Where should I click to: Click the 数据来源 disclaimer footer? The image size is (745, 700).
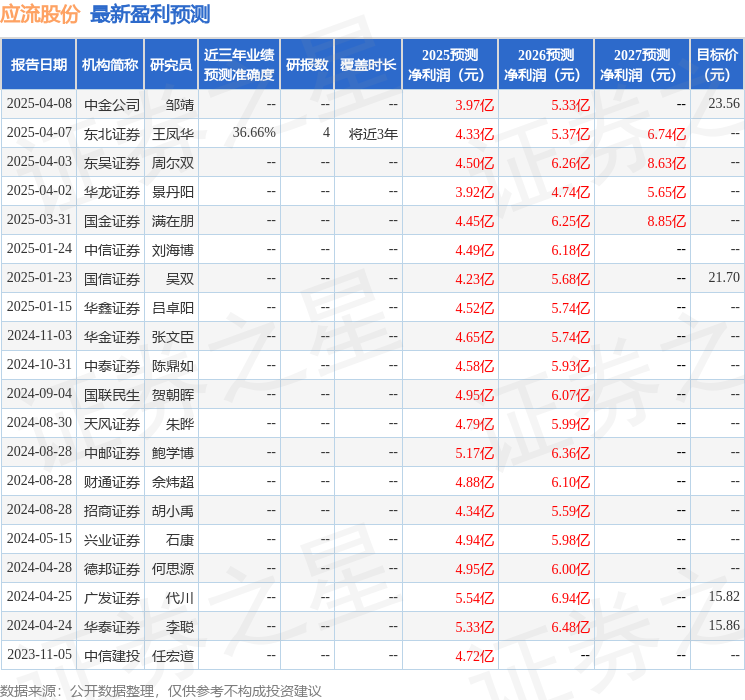coord(161,690)
